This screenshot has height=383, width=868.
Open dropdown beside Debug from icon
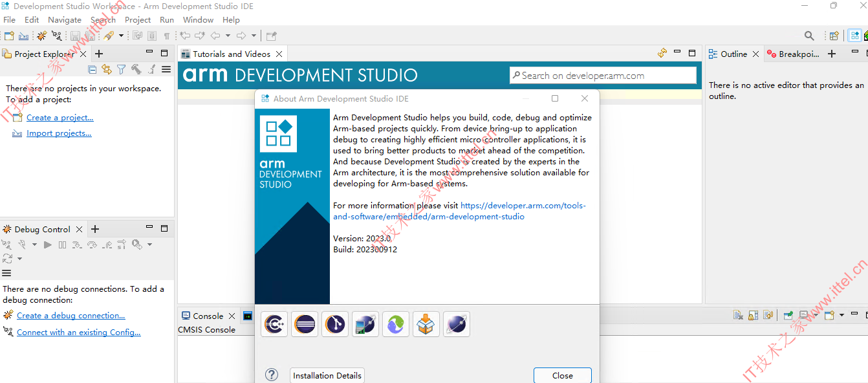coord(149,245)
